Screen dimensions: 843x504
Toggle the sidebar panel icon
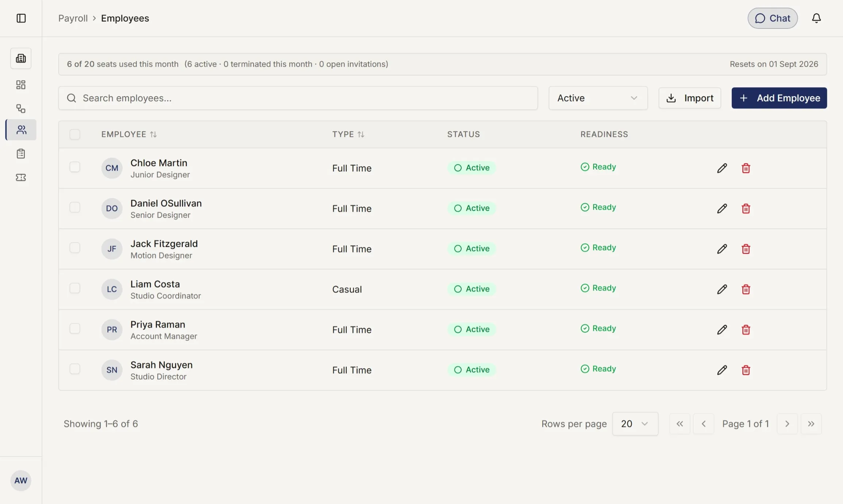[x=21, y=18]
